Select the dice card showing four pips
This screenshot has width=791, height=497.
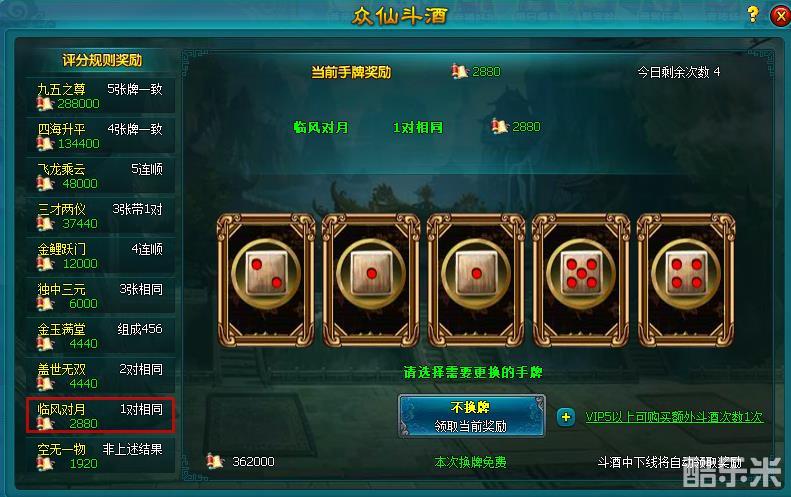click(x=686, y=280)
